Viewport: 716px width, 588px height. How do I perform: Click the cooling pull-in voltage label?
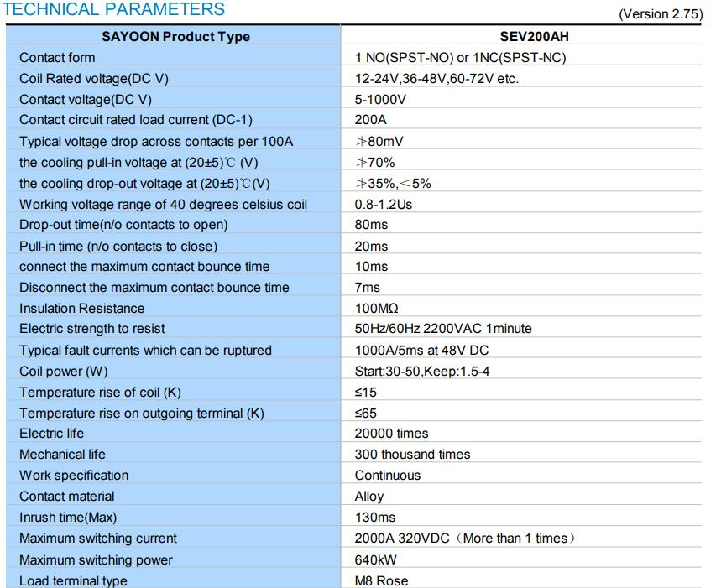point(138,163)
